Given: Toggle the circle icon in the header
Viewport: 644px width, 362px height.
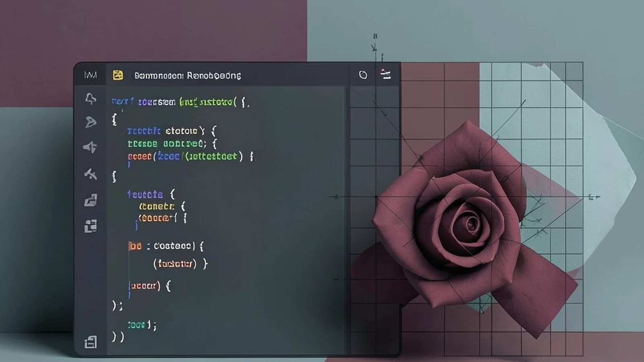Looking at the screenshot, I should pyautogui.click(x=363, y=75).
